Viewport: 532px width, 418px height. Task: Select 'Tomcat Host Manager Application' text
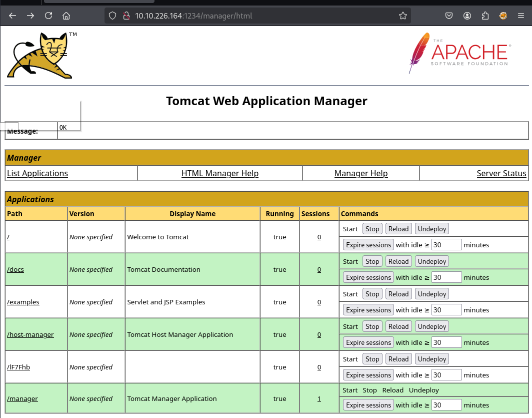tap(180, 334)
